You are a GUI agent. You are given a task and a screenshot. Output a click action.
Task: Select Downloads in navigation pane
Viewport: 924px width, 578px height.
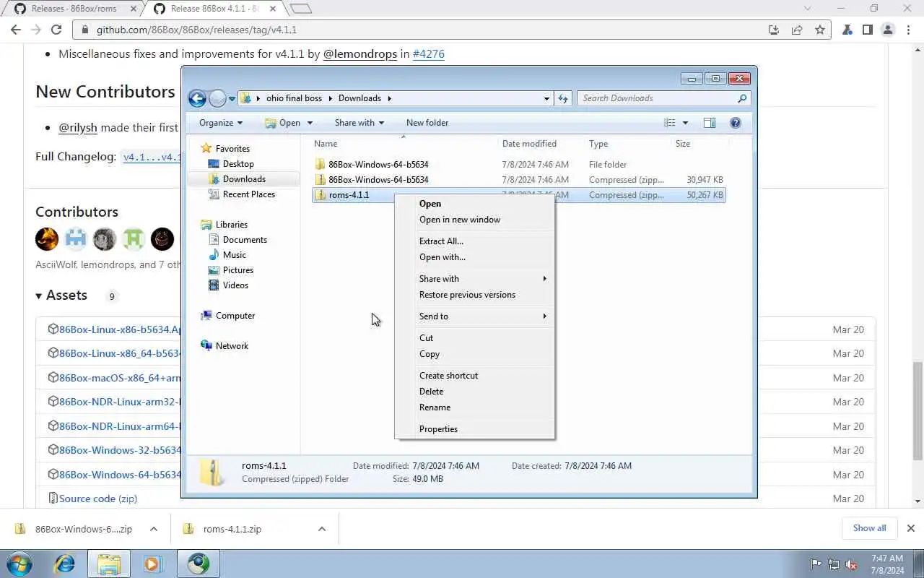244,179
